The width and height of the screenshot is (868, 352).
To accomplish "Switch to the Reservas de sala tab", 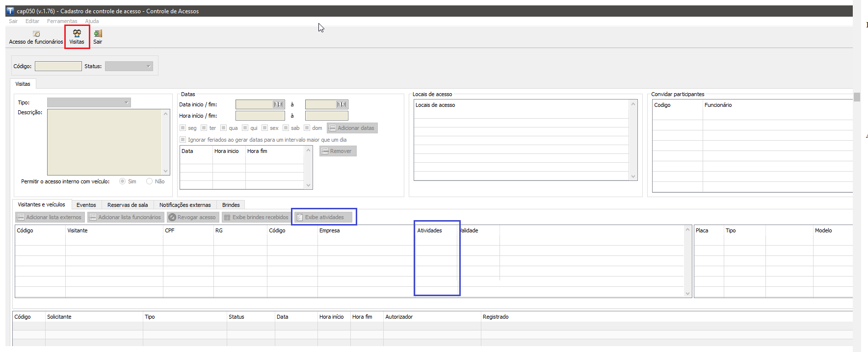I will [x=128, y=205].
